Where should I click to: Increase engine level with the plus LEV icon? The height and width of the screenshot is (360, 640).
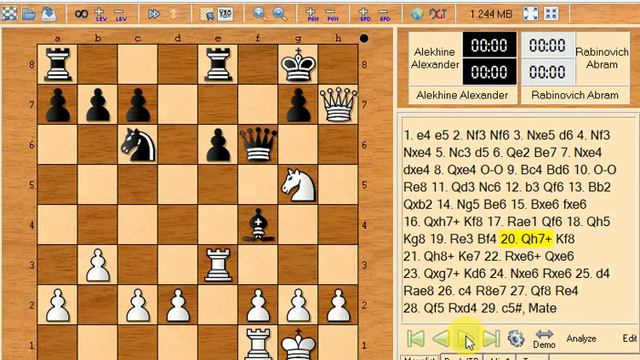[x=100, y=14]
